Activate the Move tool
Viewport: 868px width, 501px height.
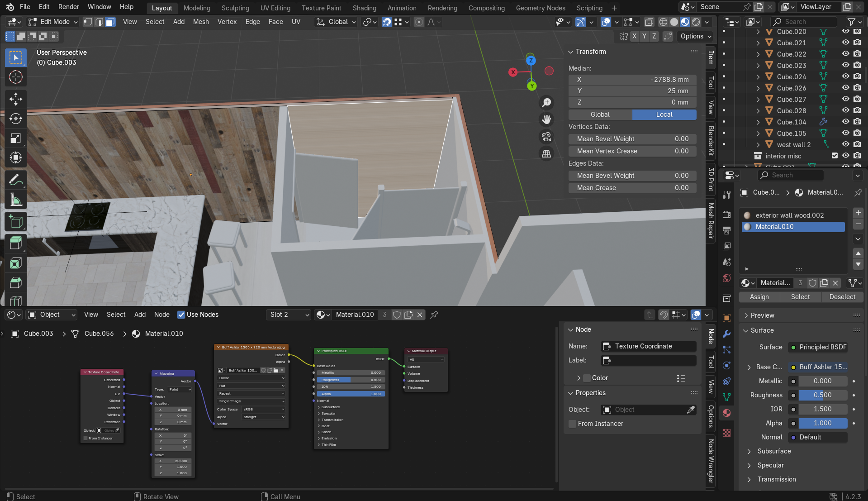click(16, 99)
